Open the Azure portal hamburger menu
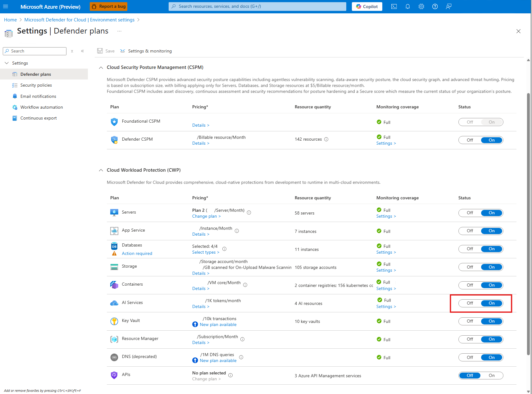The height and width of the screenshot is (394, 532). point(6,7)
